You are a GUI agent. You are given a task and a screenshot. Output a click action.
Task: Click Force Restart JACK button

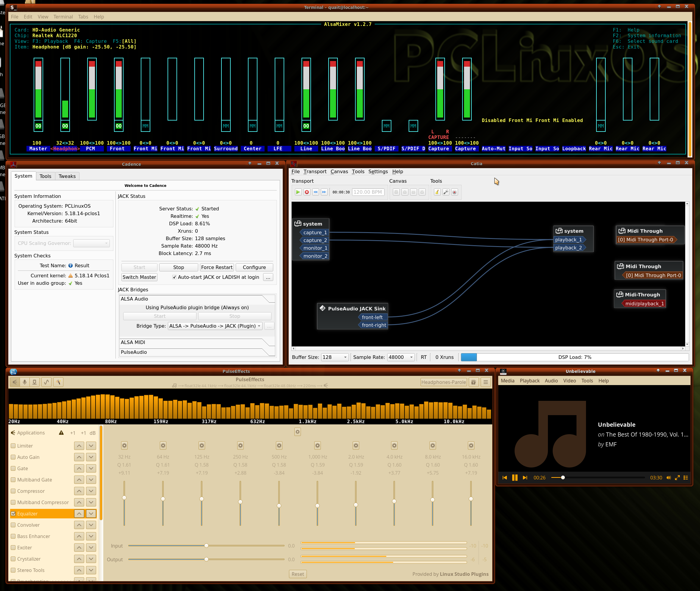coord(216,267)
